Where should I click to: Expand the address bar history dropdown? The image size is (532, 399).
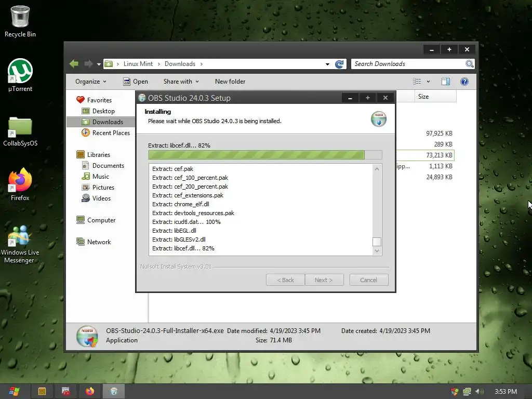pyautogui.click(x=327, y=64)
